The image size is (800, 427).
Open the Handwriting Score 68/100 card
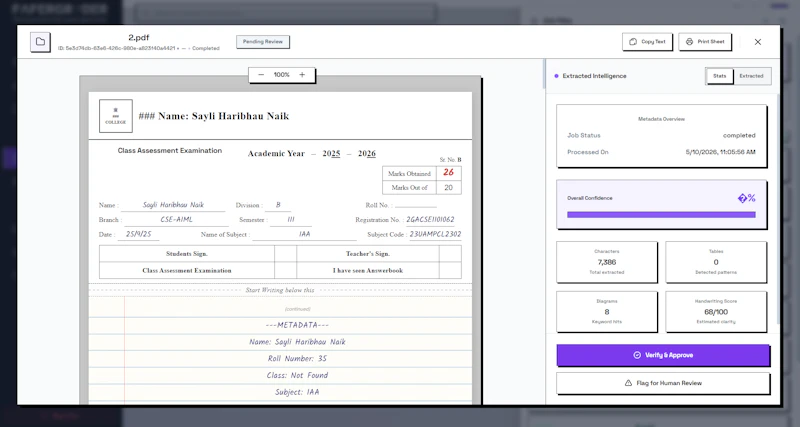[x=716, y=312]
